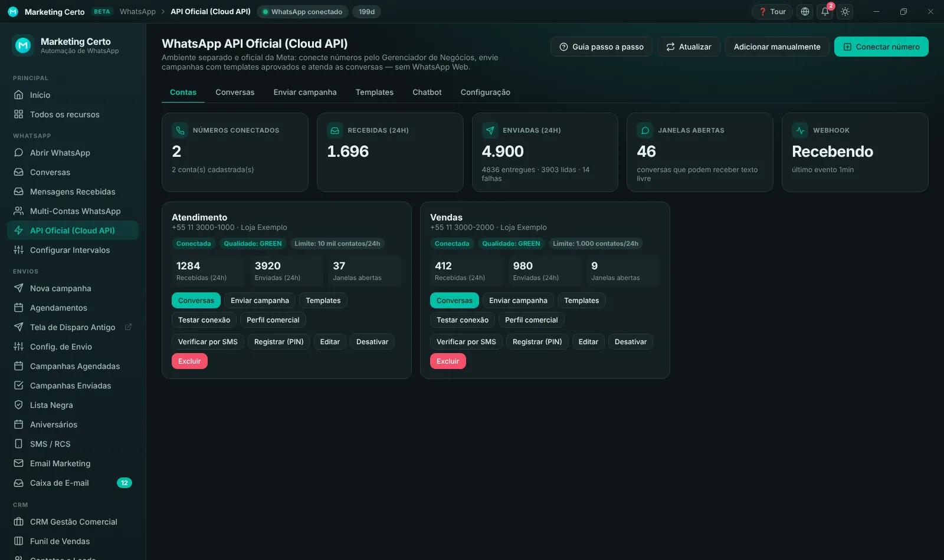Click the Campanhas Enviadas check icon
Image resolution: width=944 pixels, height=560 pixels.
pyautogui.click(x=18, y=386)
